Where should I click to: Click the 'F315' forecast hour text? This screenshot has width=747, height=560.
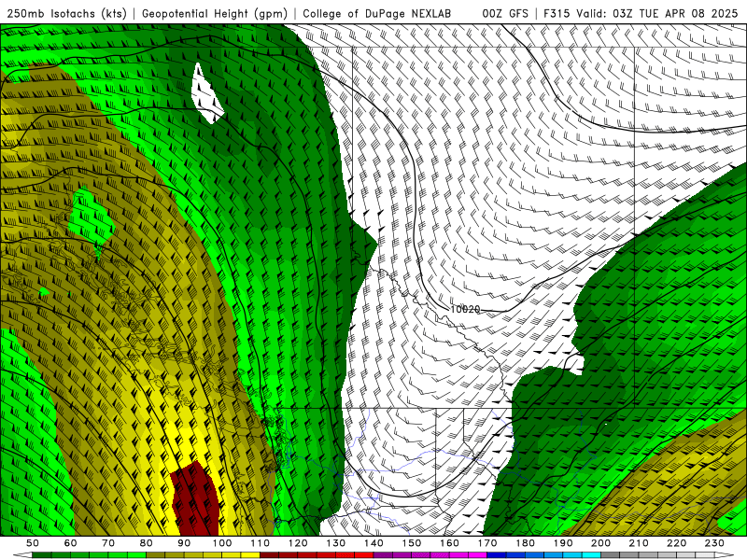pyautogui.click(x=557, y=14)
